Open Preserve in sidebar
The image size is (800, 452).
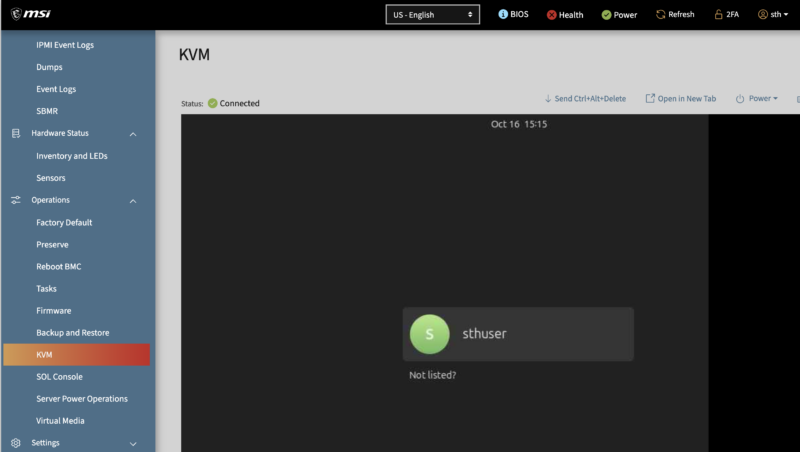pyautogui.click(x=52, y=244)
